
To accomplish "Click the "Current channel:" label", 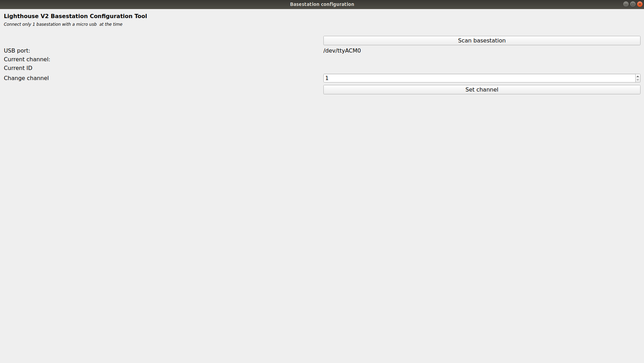I will (27, 59).
